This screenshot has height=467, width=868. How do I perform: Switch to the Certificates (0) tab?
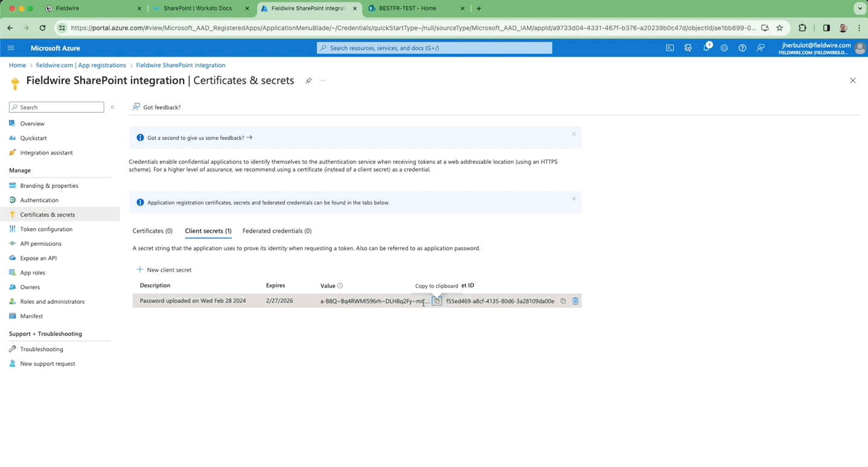pyautogui.click(x=152, y=230)
